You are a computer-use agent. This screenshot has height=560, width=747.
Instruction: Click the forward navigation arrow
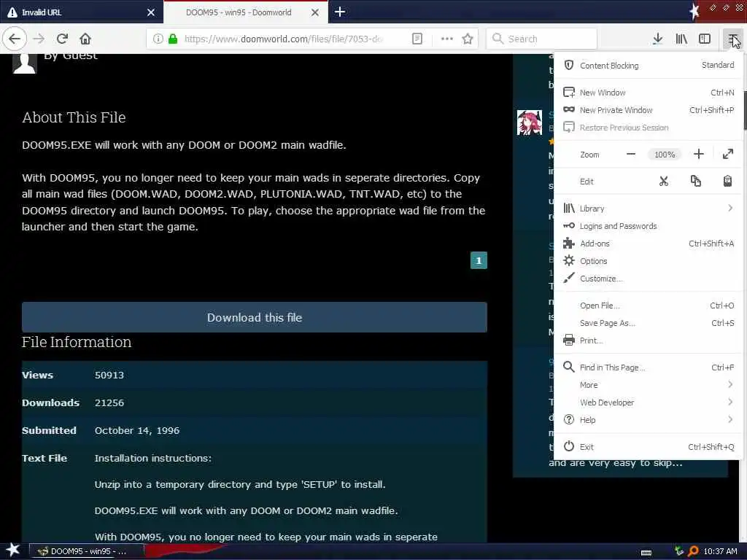[x=39, y=39]
